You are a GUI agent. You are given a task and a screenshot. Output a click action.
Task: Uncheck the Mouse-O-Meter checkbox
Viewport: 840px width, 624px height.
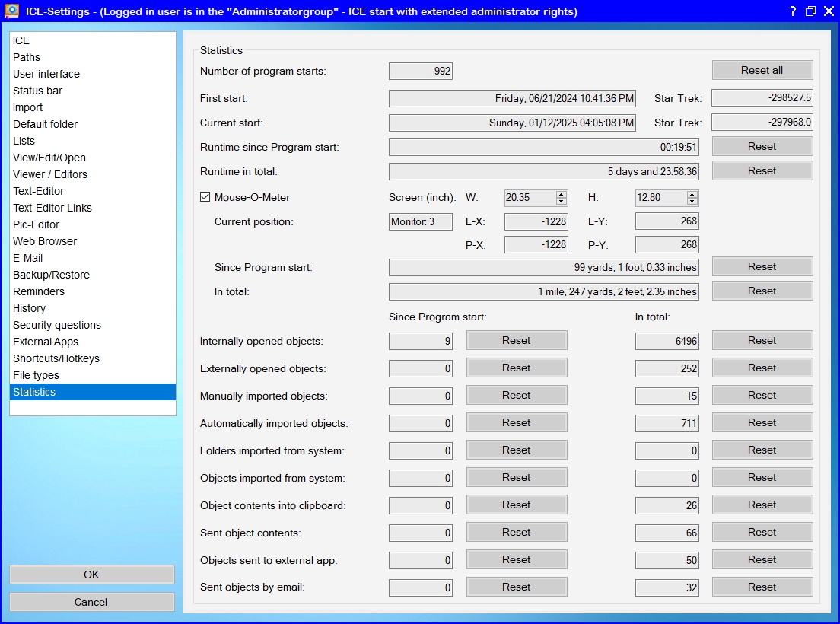coord(205,197)
